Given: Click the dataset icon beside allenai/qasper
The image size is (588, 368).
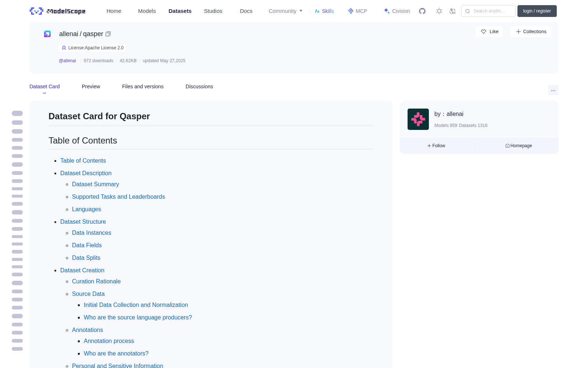Looking at the screenshot, I should 47,34.
